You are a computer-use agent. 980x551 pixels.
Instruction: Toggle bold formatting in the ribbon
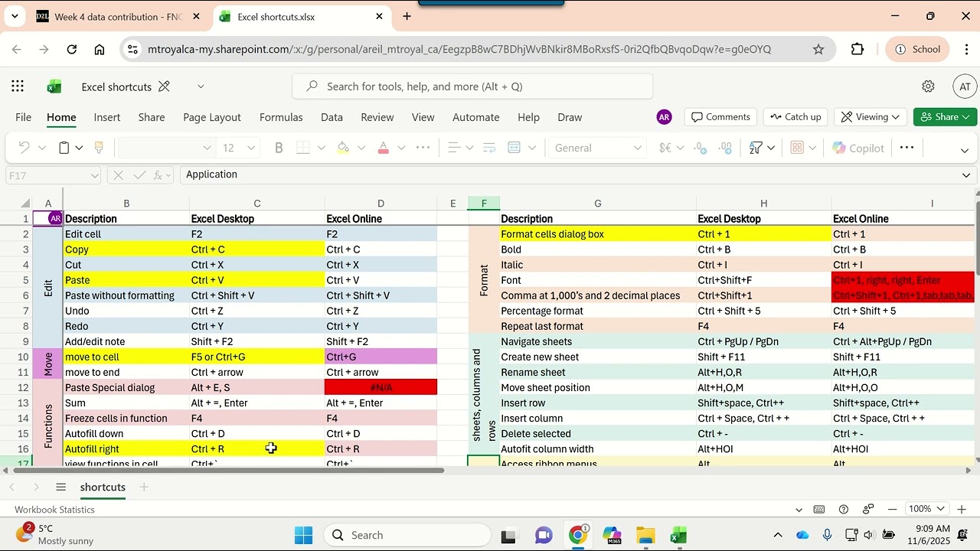click(279, 148)
